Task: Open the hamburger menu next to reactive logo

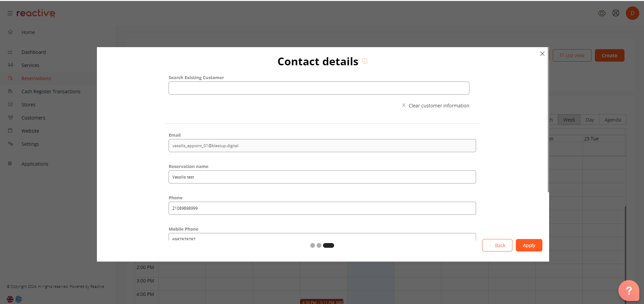Action: [x=10, y=13]
